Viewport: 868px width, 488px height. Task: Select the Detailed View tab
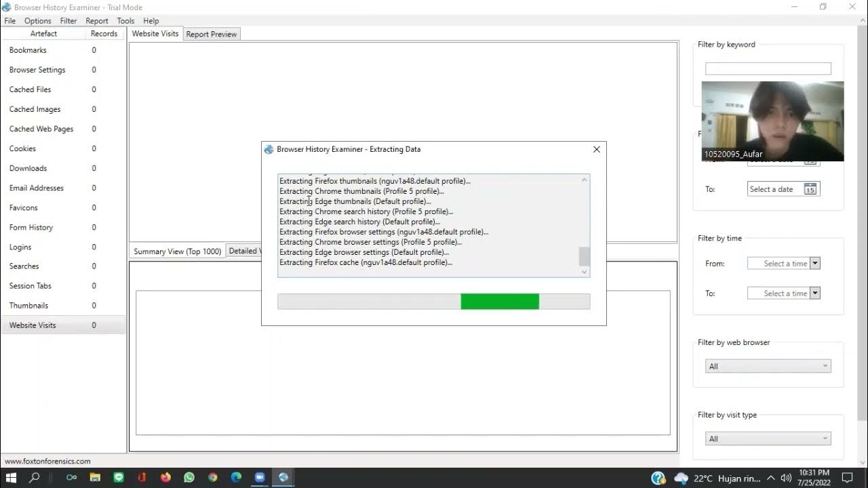coord(243,251)
